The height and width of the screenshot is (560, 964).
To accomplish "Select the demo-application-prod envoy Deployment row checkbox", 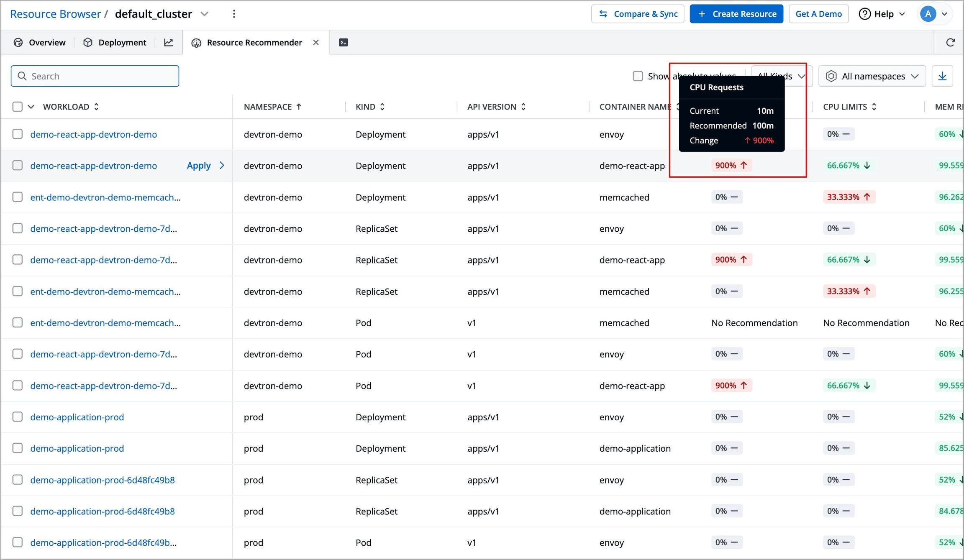I will [x=17, y=417].
